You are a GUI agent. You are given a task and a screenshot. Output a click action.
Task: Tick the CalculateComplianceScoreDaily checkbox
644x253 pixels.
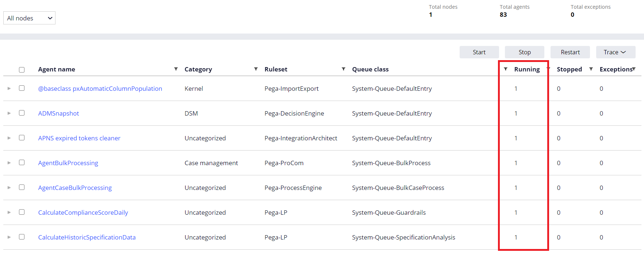22,212
